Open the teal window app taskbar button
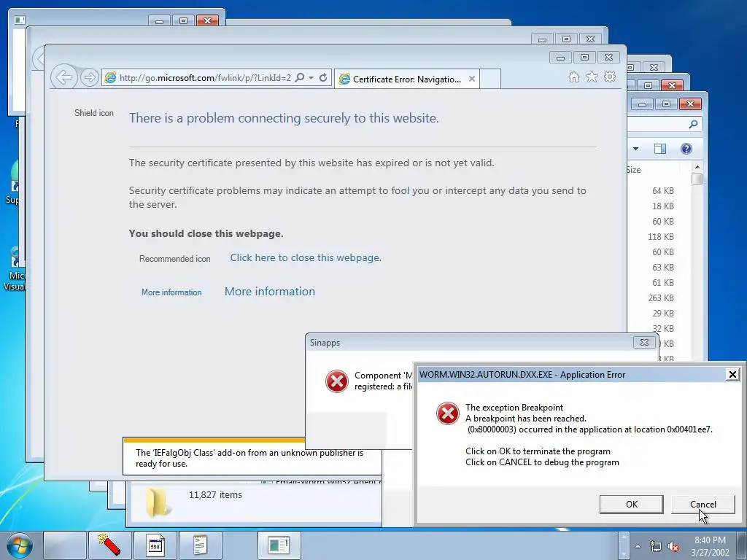 [x=279, y=545]
